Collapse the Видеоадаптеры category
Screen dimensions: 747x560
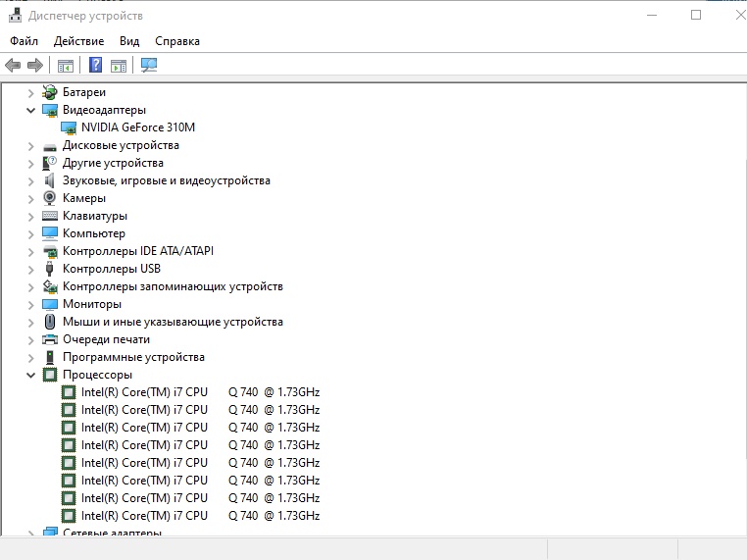coord(31,110)
